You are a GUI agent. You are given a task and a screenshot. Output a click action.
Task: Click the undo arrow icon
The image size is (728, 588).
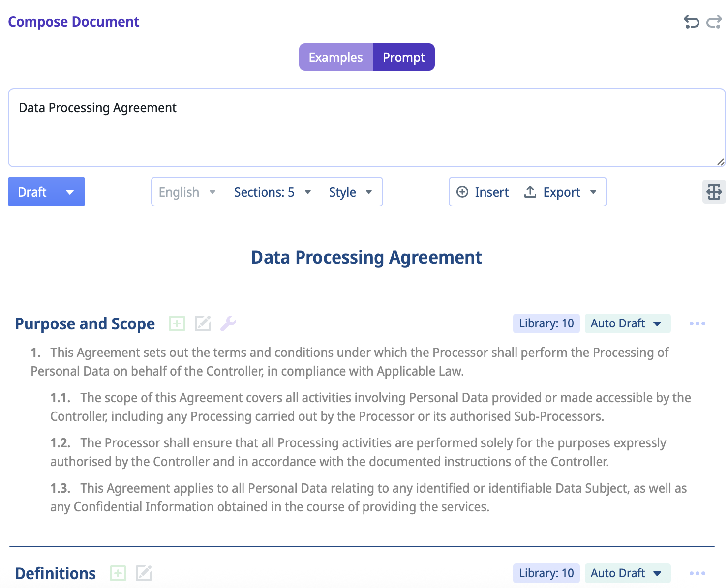pyautogui.click(x=691, y=22)
